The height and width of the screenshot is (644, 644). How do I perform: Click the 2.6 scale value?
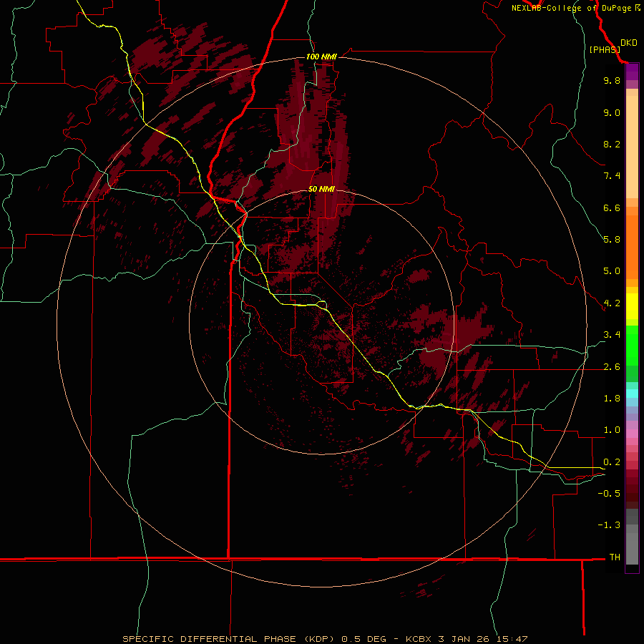pyautogui.click(x=612, y=367)
